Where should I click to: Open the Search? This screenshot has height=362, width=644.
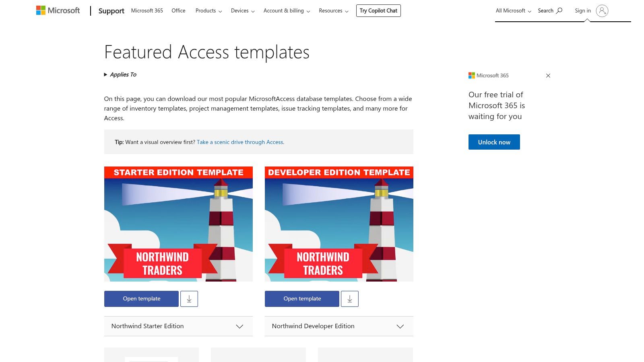pos(550,10)
